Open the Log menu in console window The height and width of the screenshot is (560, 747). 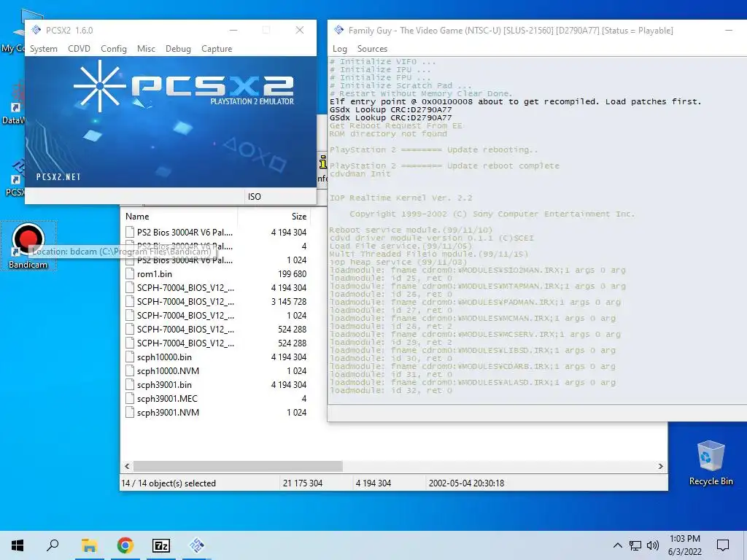[x=340, y=49]
